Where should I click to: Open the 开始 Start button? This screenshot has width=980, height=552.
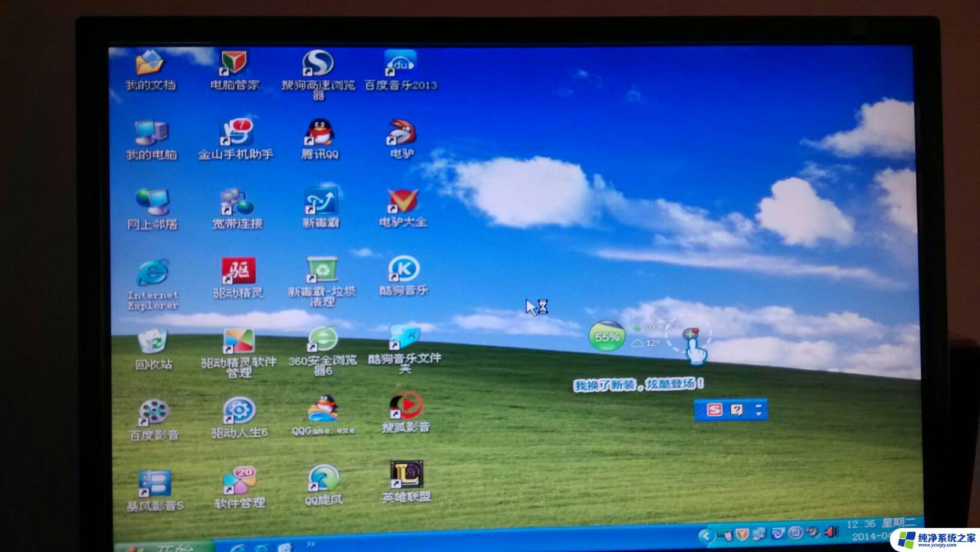pos(163,547)
